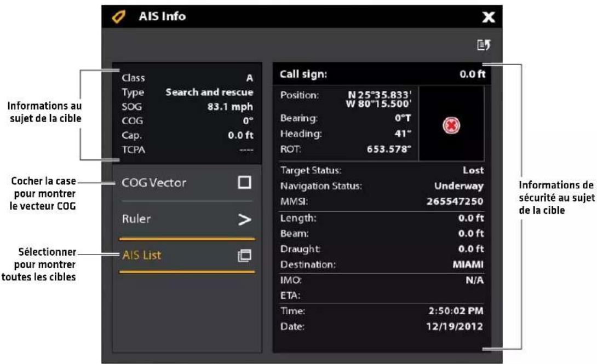The image size is (597, 364).
Task: Click the position latitude N 25°35.833'
Action: tap(380, 95)
